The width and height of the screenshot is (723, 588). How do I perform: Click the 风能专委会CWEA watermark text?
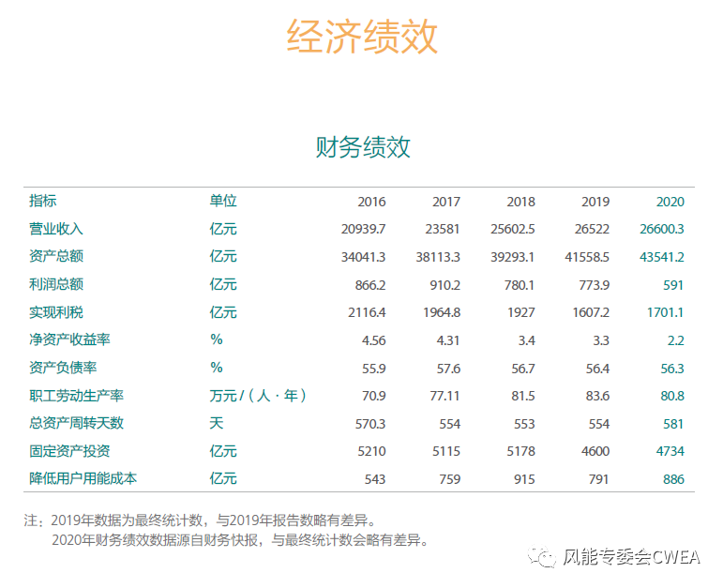[x=630, y=559]
